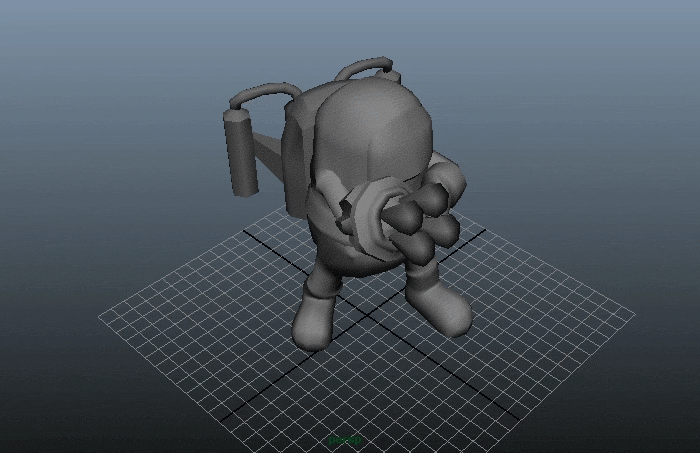Click empty background in the upper-right viewport

pyautogui.click(x=600, y=80)
